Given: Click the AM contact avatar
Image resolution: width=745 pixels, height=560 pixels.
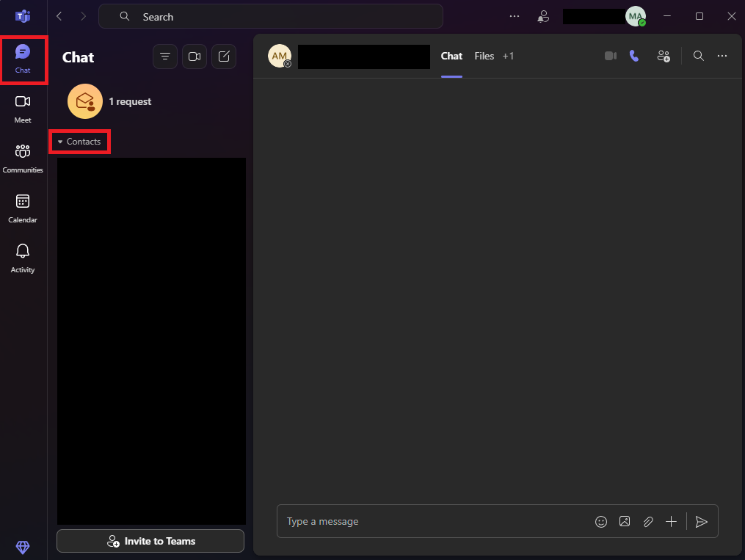Looking at the screenshot, I should [x=280, y=56].
